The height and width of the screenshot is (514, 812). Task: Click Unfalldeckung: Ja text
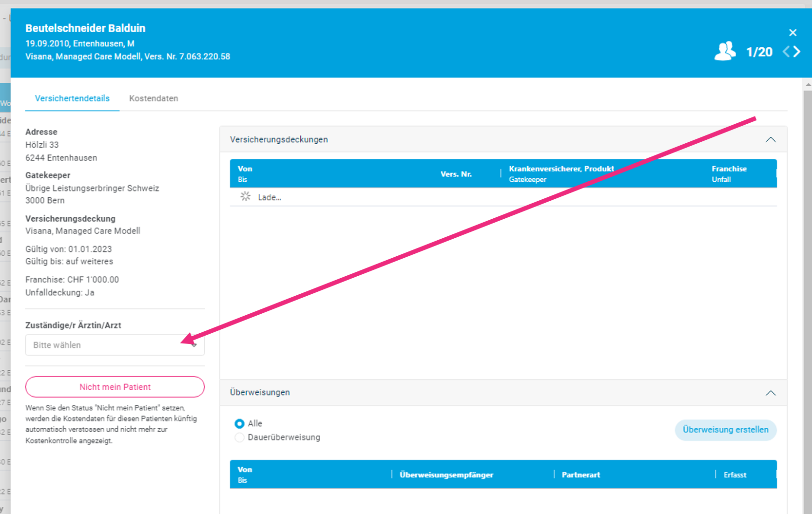[60, 293]
